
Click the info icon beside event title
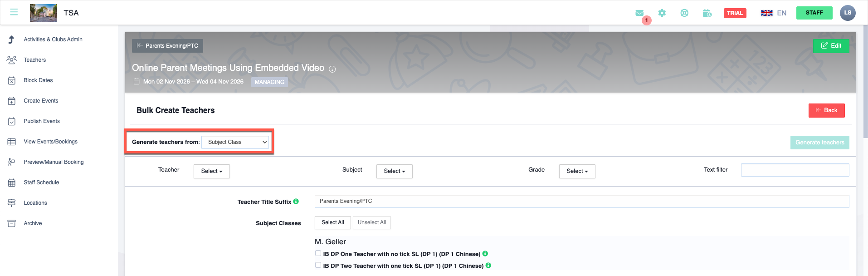[332, 69]
